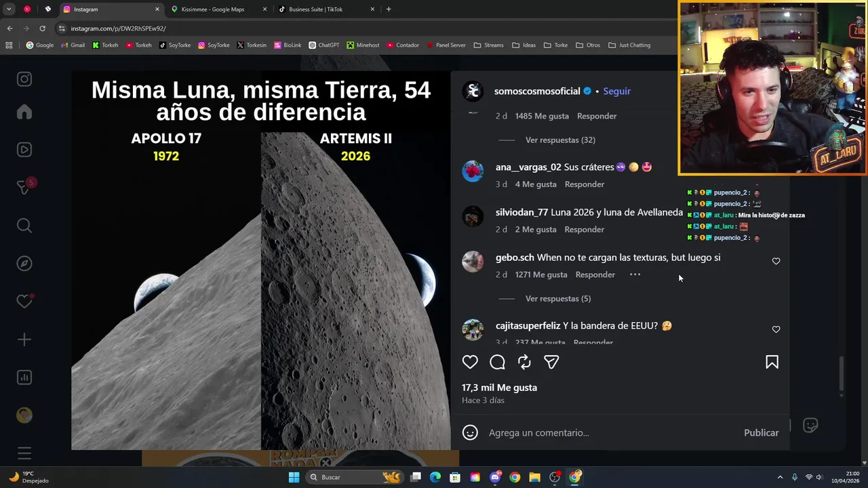Viewport: 868px width, 488px height.
Task: Open File Explorer from taskbar
Action: [x=534, y=477]
